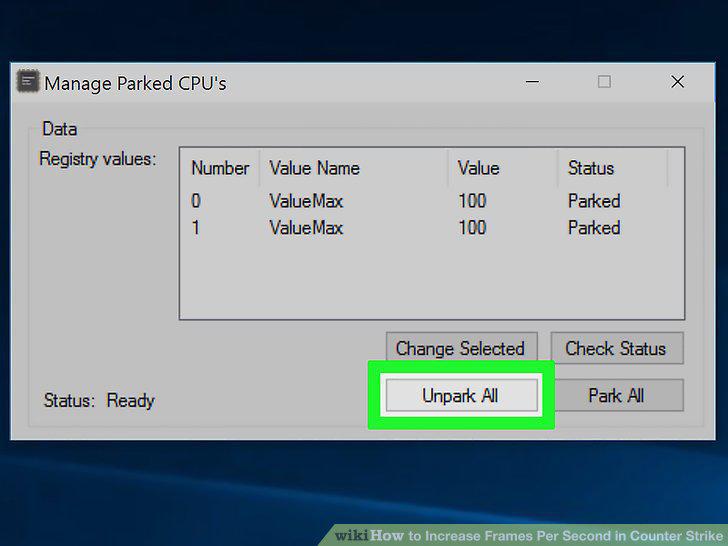Image resolution: width=728 pixels, height=546 pixels.
Task: Click Parked status of core 1
Action: [x=594, y=228]
